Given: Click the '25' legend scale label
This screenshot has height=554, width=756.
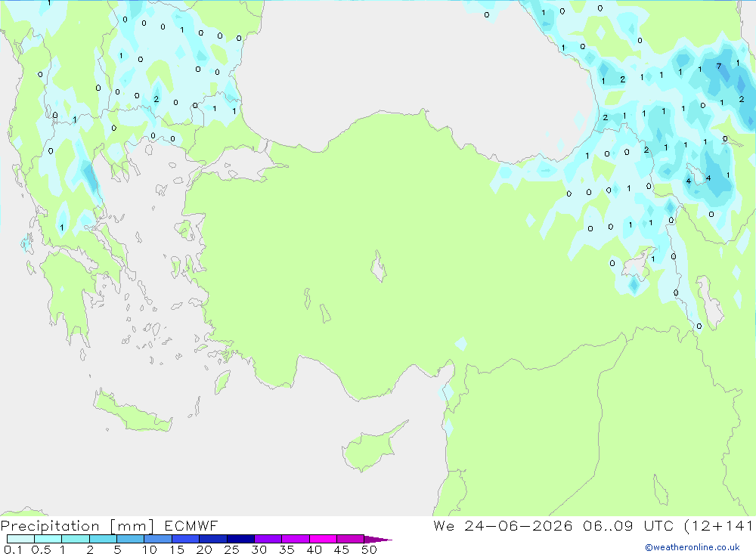Looking at the screenshot, I should [231, 549].
